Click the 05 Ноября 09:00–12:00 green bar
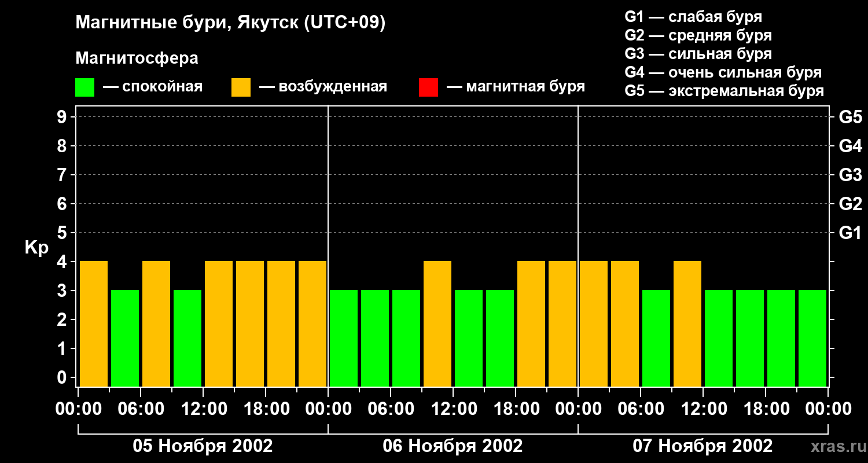Viewport: 868px width, 463px height. coord(187,338)
